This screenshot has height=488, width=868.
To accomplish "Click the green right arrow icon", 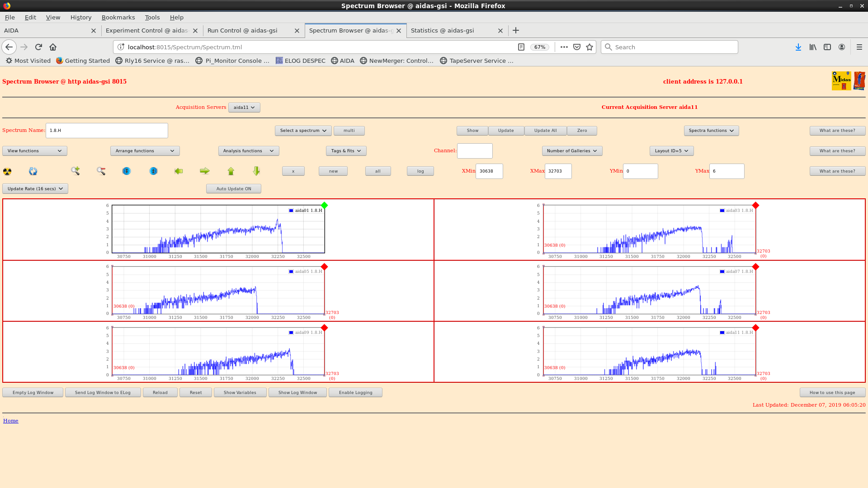I will 205,171.
